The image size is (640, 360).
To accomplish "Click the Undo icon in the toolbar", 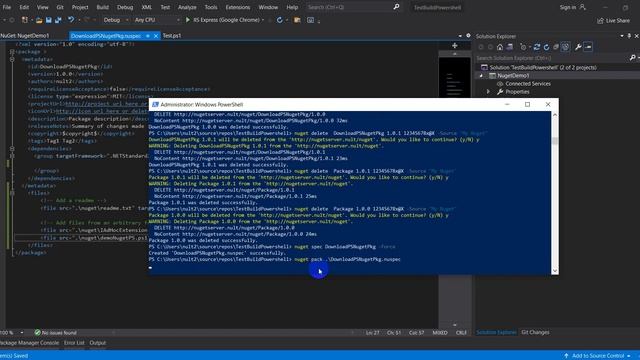I will (71, 20).
